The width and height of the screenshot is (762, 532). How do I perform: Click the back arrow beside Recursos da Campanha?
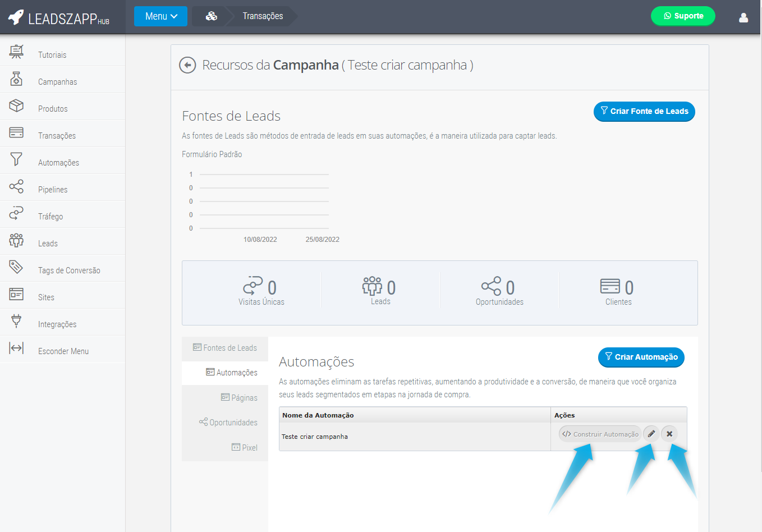187,65
